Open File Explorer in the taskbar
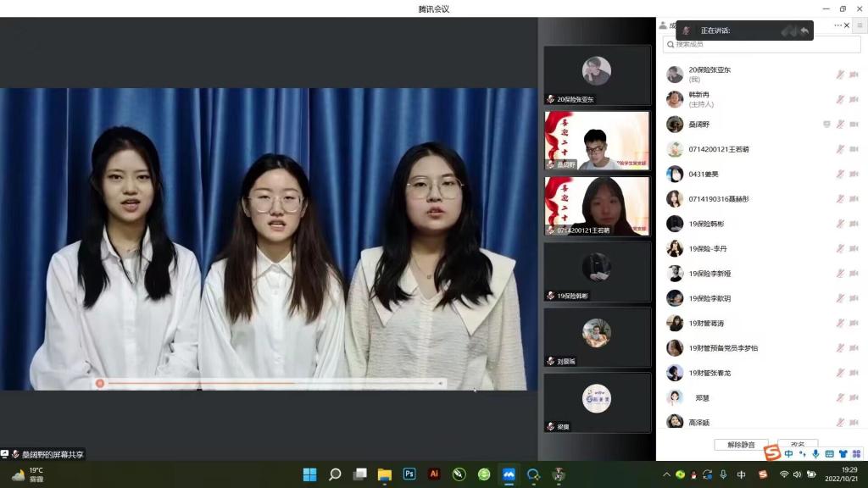 (384, 474)
